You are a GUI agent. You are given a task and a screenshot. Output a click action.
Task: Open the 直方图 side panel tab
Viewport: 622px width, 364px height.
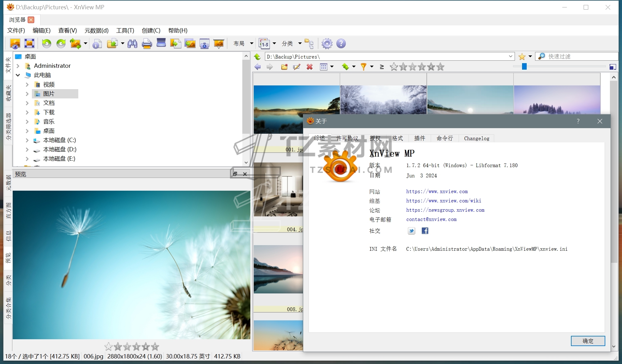pyautogui.click(x=8, y=210)
